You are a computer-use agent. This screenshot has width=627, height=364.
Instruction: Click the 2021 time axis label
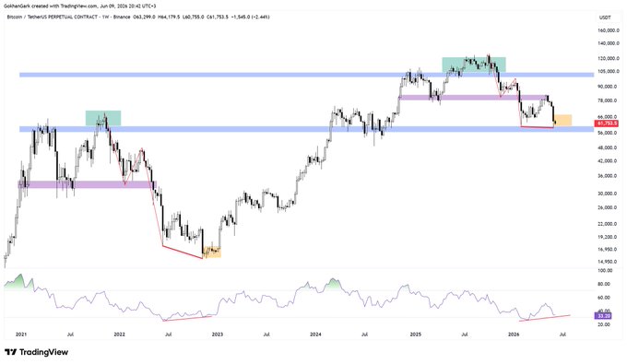point(21,334)
